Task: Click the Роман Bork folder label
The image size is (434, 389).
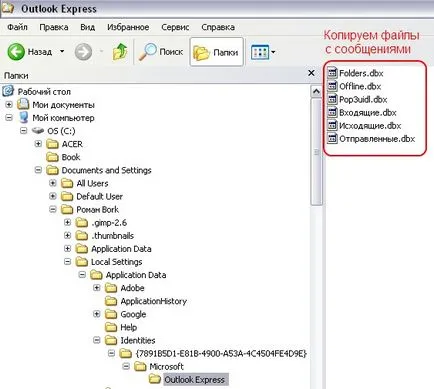Action: coord(97,210)
